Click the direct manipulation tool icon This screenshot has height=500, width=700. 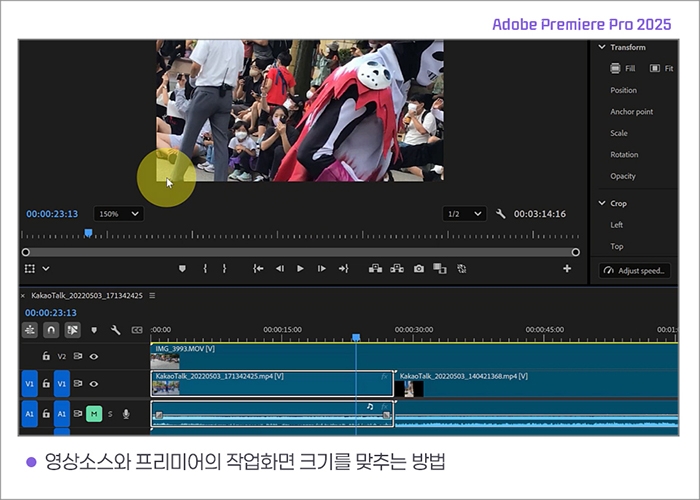tap(30, 268)
